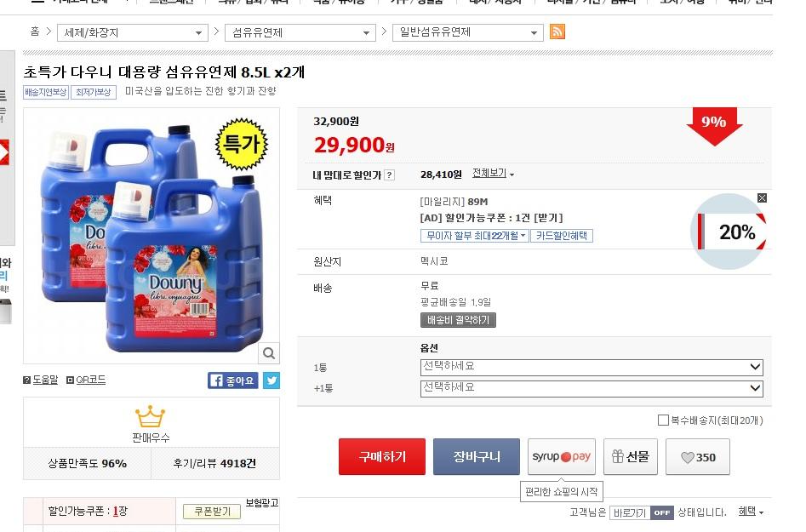Click the heart wishlist button showing 350
Screen dimensions: 806x532
click(697, 457)
